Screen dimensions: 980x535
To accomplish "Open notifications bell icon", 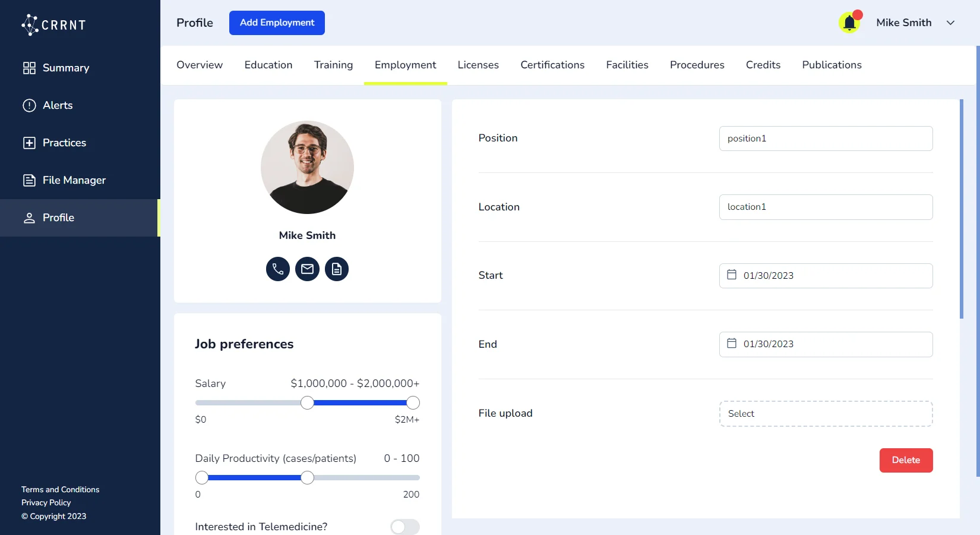I will click(x=849, y=23).
